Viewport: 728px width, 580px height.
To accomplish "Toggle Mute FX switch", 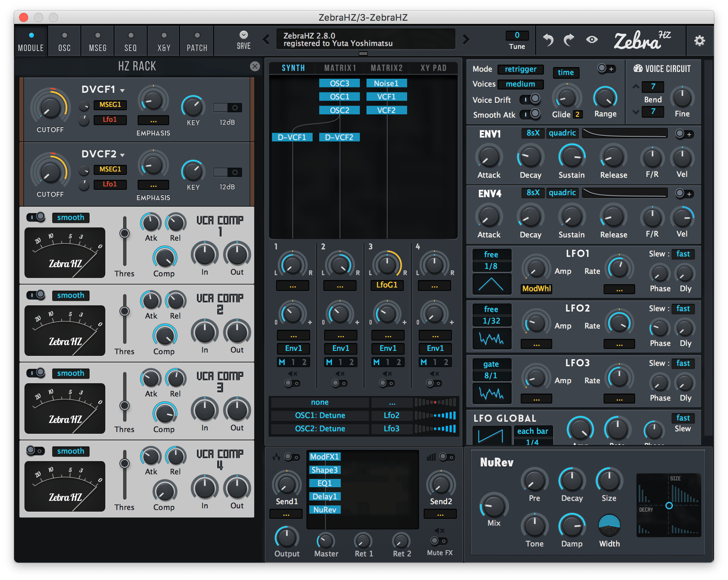I will pos(439,541).
